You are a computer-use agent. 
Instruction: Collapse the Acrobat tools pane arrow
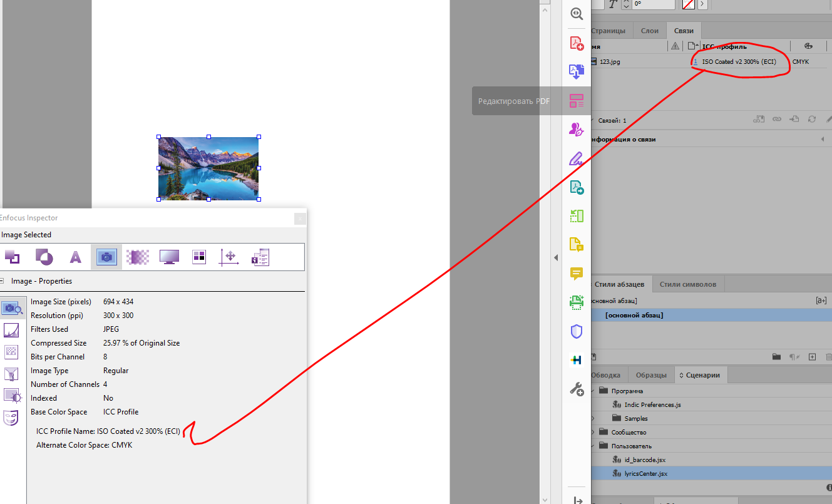pyautogui.click(x=556, y=257)
